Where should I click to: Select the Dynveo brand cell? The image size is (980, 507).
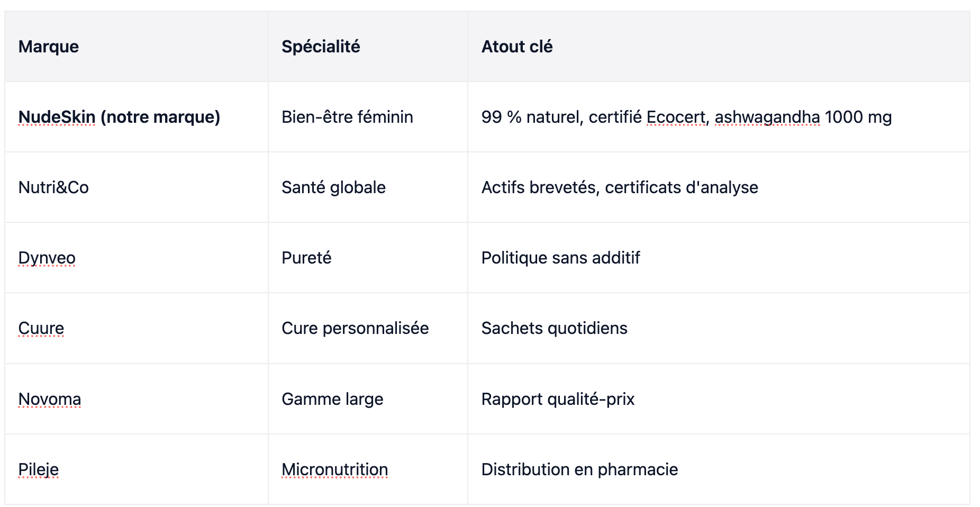(x=137, y=258)
